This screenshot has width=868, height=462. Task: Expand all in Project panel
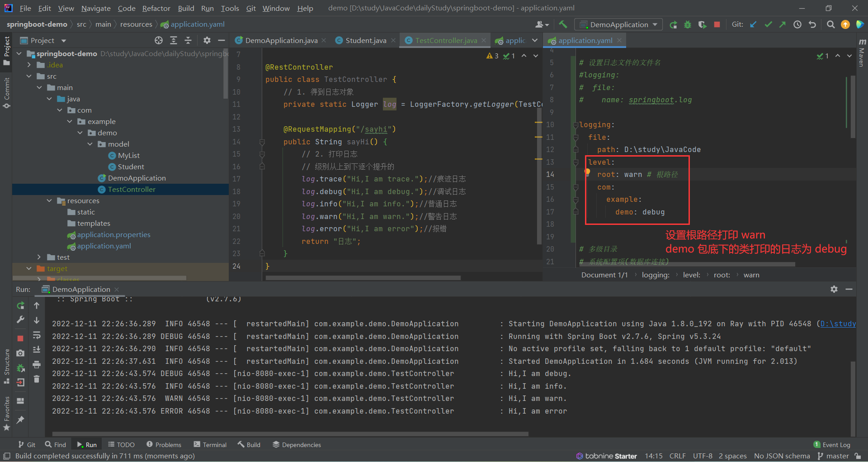click(x=174, y=40)
